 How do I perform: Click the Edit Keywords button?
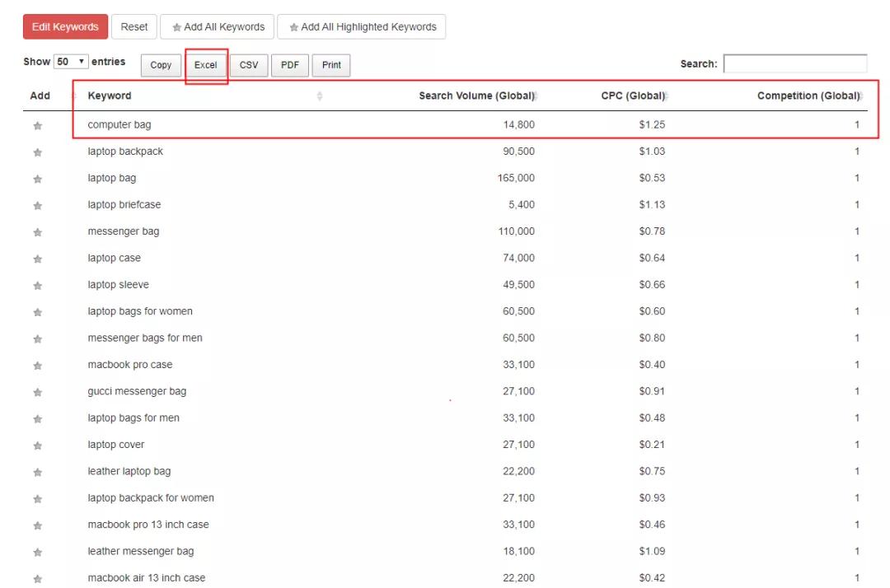tap(64, 26)
